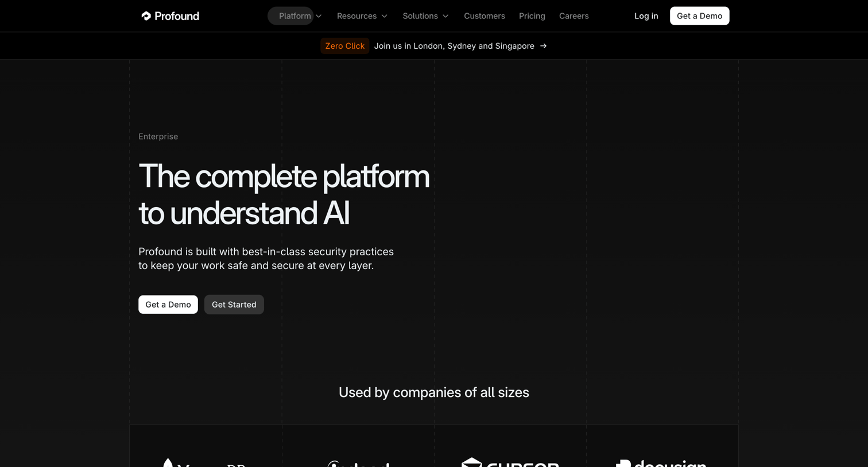Screen dimensions: 868x467
Task: Click the Indeed logo
Action: (x=358, y=464)
